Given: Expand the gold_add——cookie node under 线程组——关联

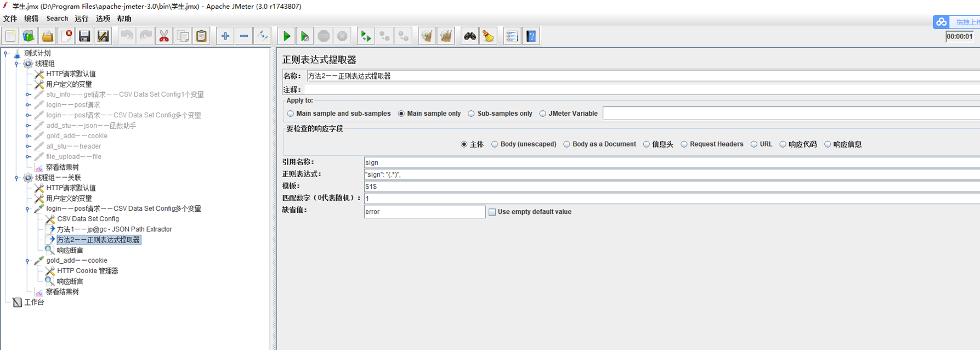Looking at the screenshot, I should [27, 261].
